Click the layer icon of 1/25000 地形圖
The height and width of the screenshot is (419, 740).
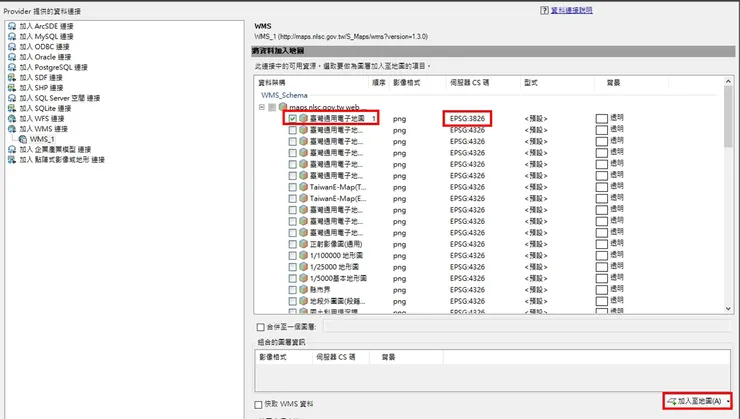tap(303, 267)
